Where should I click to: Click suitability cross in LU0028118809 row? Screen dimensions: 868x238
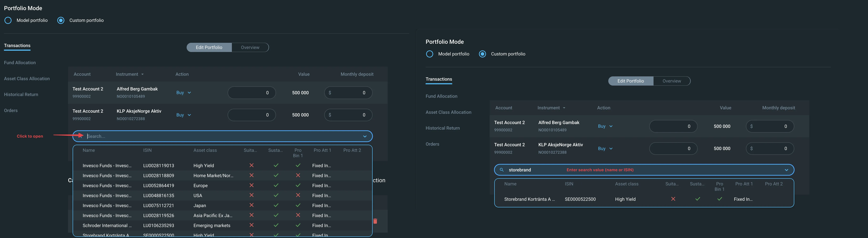coord(251,176)
